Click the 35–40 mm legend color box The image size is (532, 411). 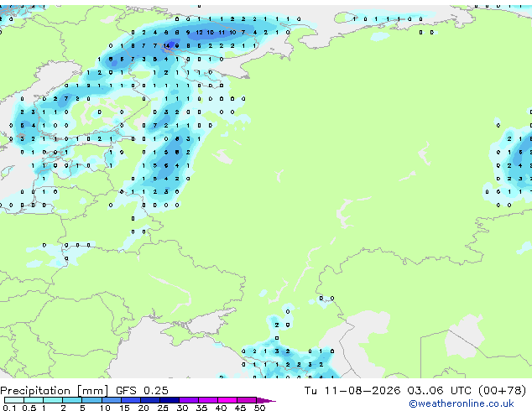[x=207, y=400]
